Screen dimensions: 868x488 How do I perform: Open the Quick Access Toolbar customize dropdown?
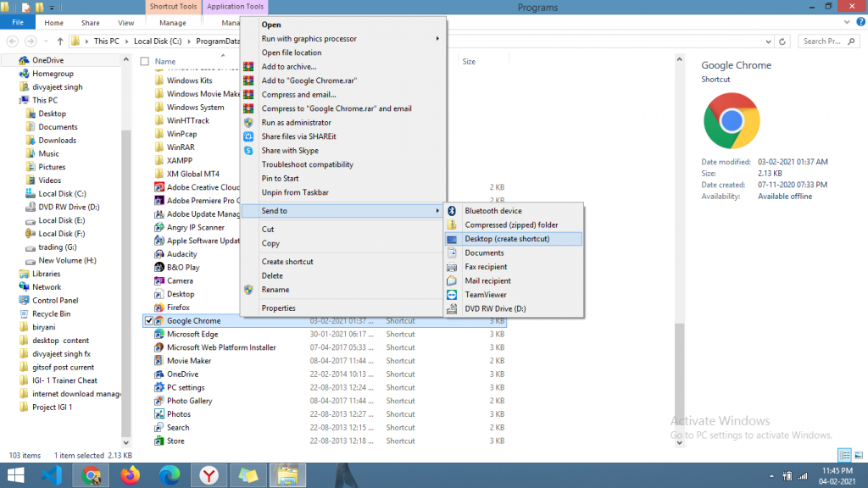[x=52, y=7]
